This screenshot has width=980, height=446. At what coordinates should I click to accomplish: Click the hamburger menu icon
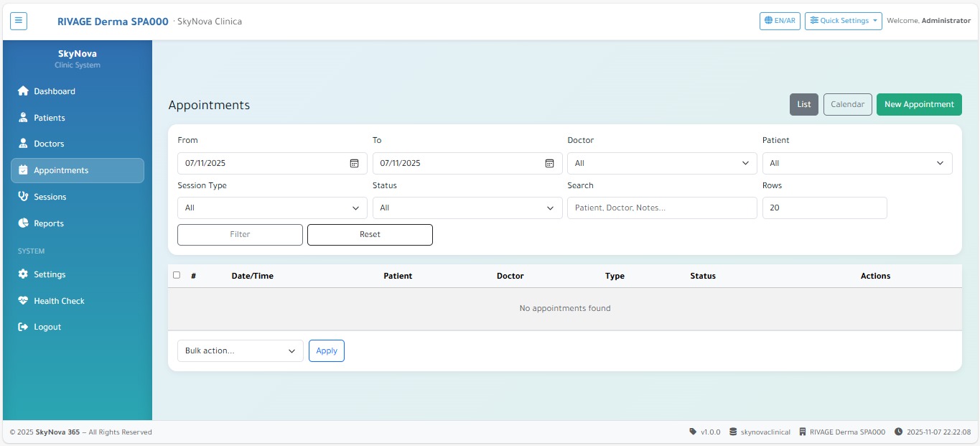[19, 21]
